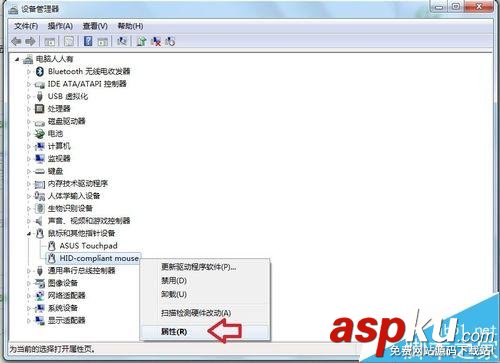The image size is (500, 363).
Task: Select the computer icon beside 电脑人人有
Action: (x=28, y=60)
